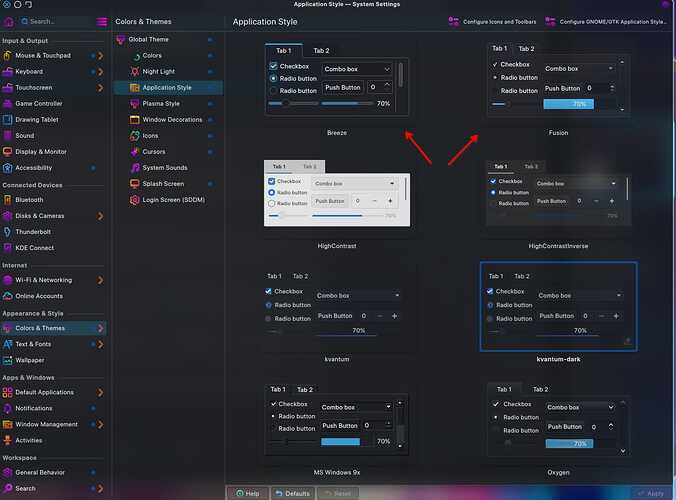Click the Plasma Style icon
Image resolution: width=676 pixels, height=500 pixels.
(135, 103)
